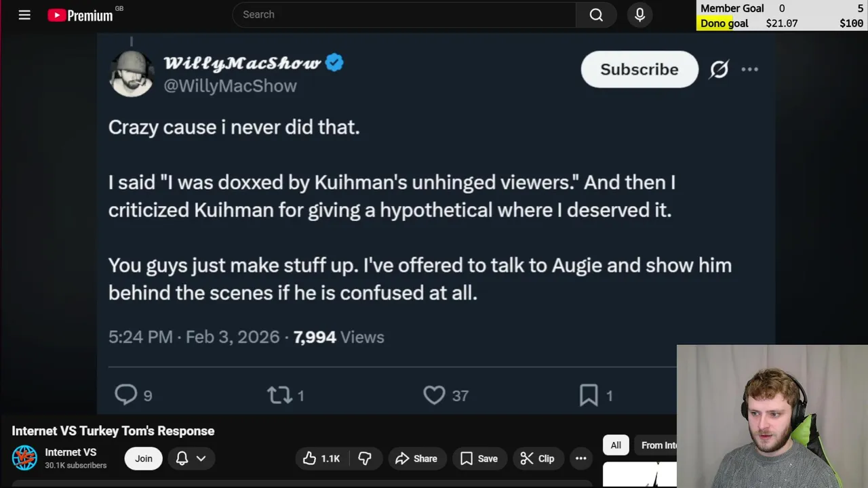Click the YouTube Premium logo
Screen dimensions: 868x488
click(x=80, y=15)
